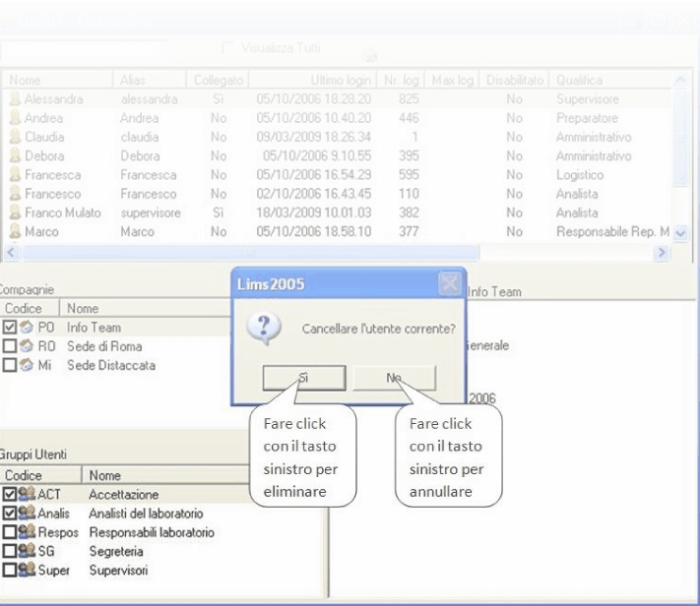The height and width of the screenshot is (606, 700).
Task: Select Francesca user icon
Action: (x=15, y=174)
